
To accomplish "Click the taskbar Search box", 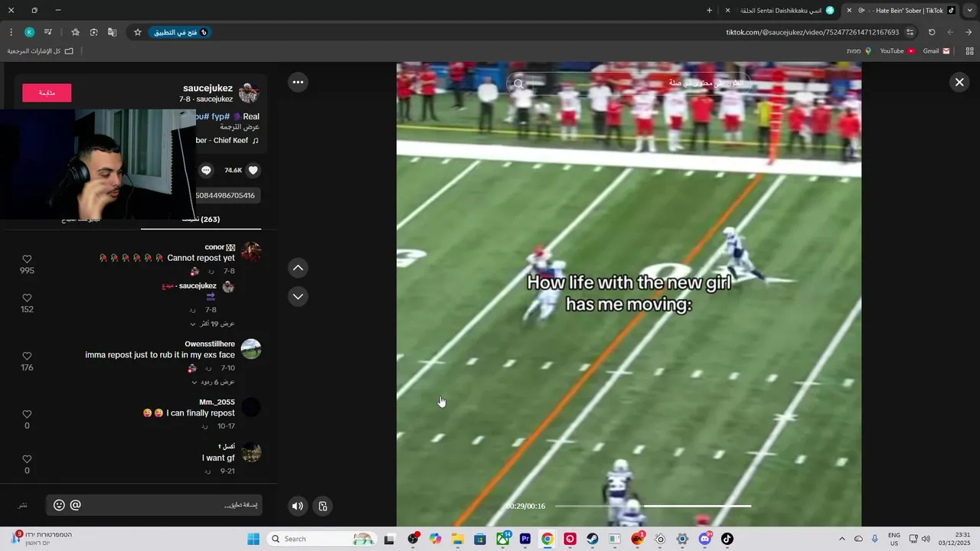I will point(322,539).
